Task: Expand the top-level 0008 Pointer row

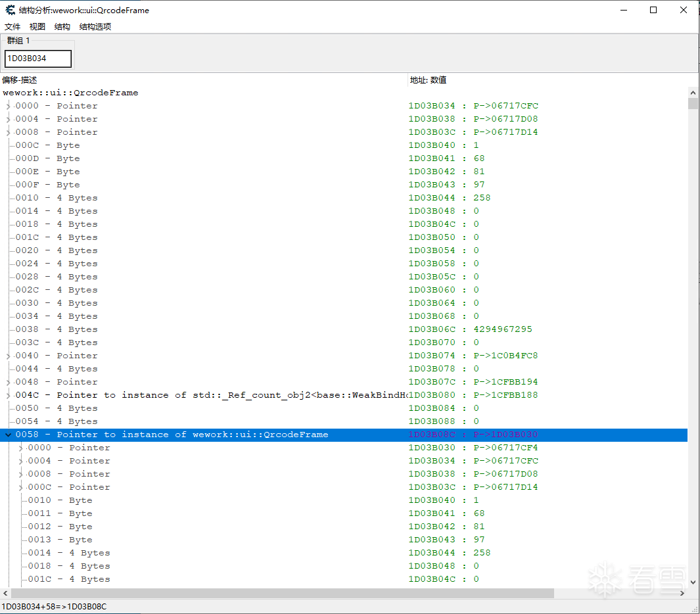Action: click(x=8, y=132)
